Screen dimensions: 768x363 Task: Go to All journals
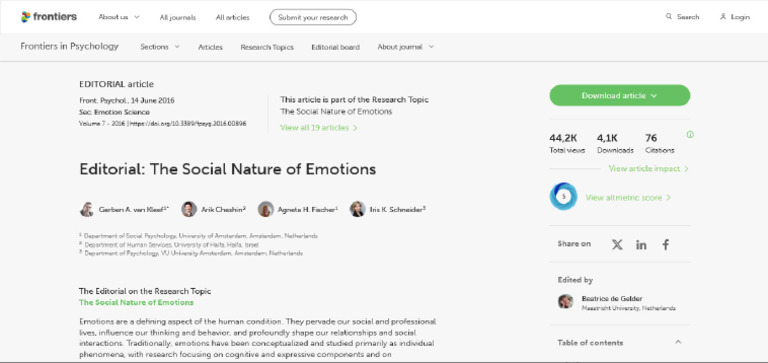point(177,17)
